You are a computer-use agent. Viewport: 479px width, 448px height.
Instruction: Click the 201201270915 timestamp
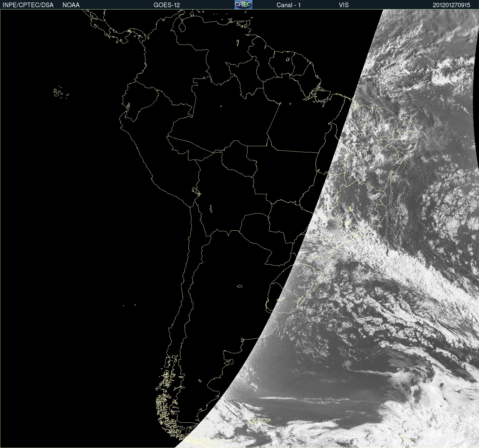point(451,5)
